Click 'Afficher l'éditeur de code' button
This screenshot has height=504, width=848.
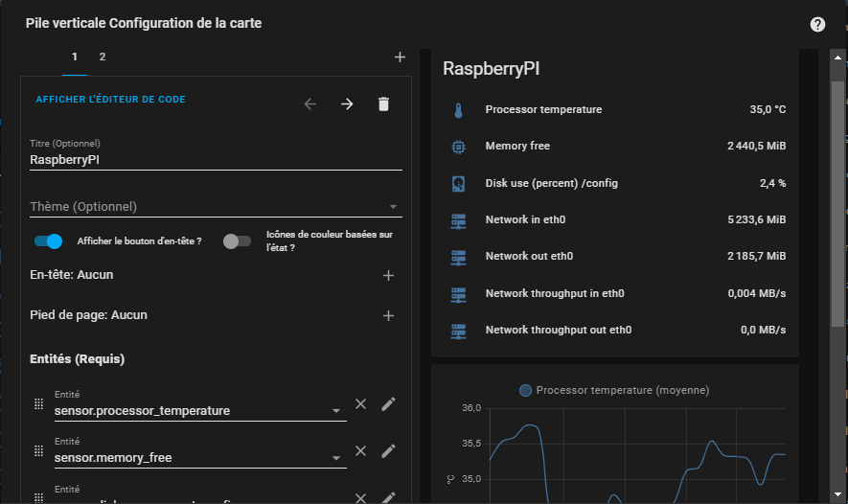point(110,100)
